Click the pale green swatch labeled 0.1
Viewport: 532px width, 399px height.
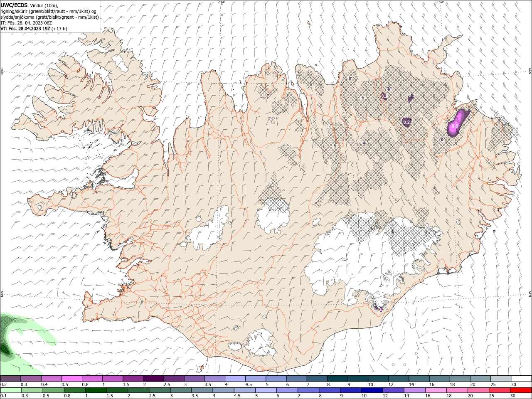coord(11,390)
